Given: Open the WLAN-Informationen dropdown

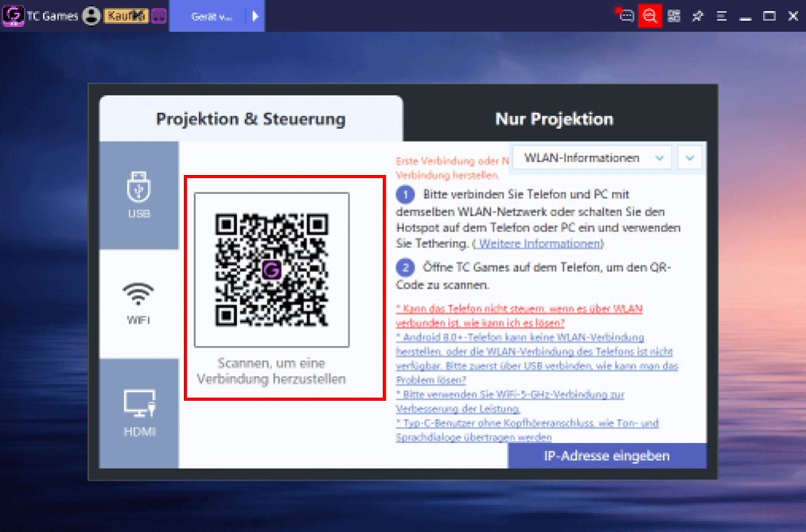Looking at the screenshot, I should pos(592,157).
